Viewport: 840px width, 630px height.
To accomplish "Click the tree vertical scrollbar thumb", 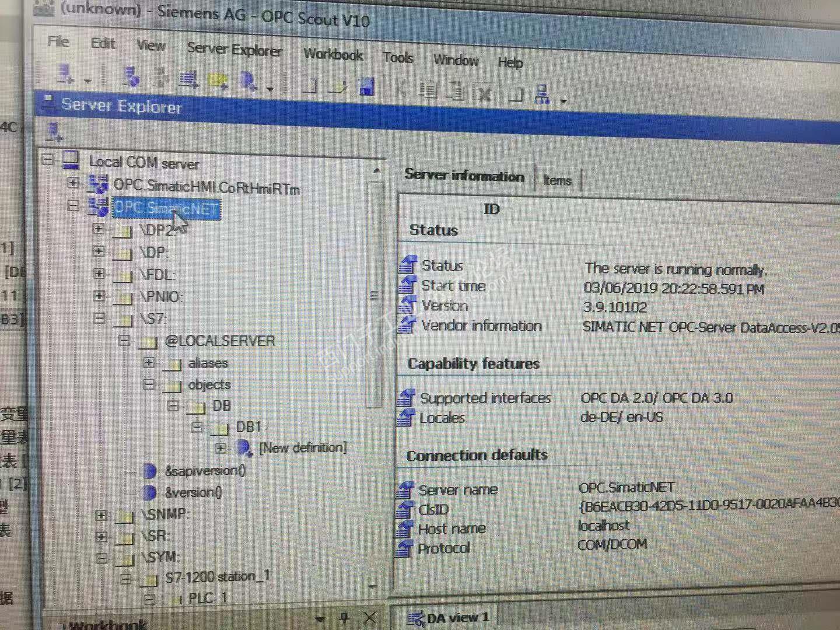I will click(x=375, y=295).
